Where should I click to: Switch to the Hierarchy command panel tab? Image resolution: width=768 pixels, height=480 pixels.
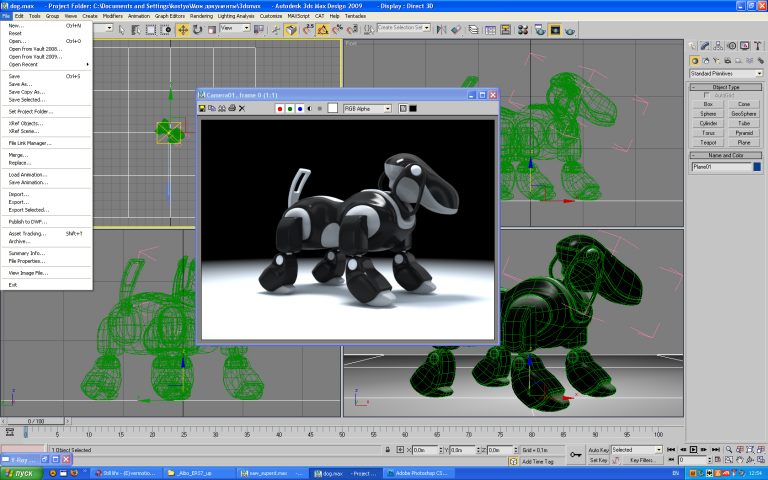click(718, 46)
